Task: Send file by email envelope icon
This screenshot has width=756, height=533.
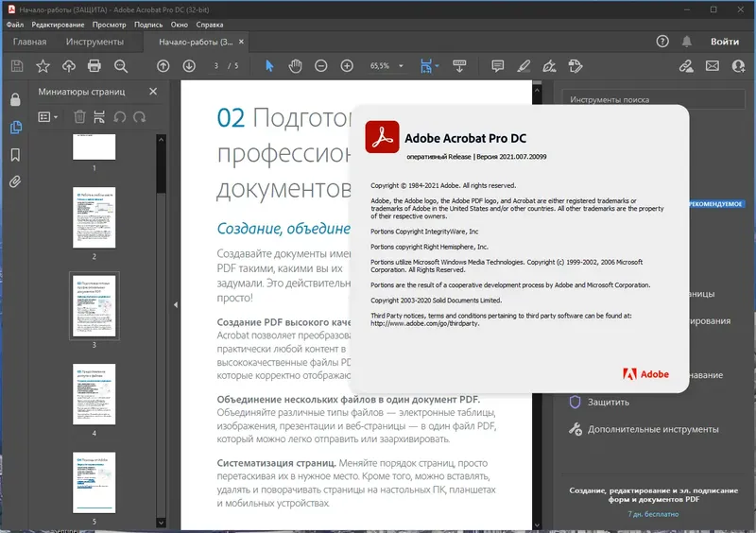Action: pos(713,66)
